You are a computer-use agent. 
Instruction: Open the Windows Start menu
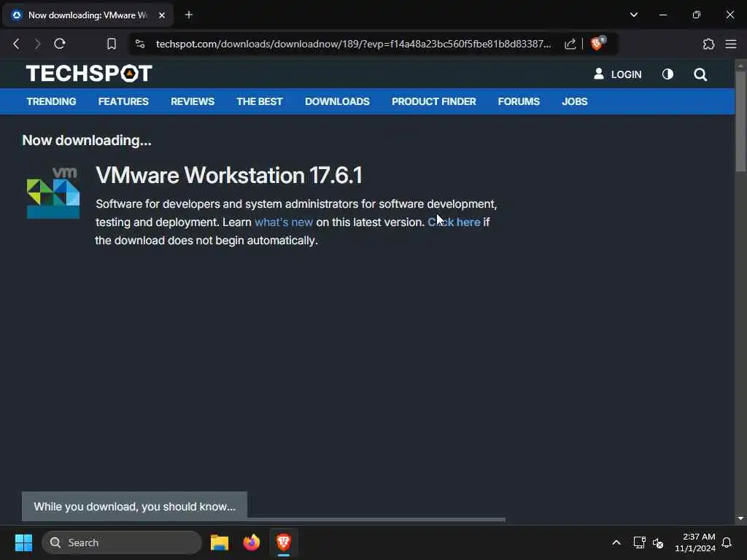(23, 542)
